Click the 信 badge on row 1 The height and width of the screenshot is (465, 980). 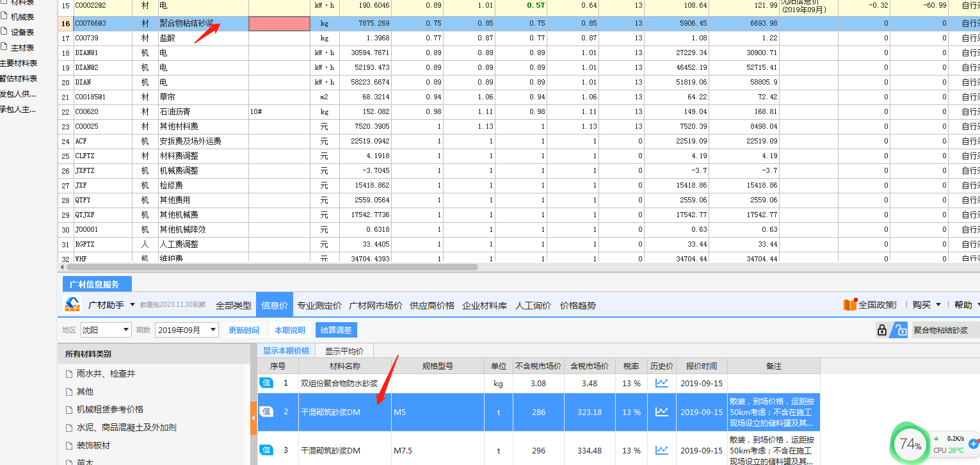point(266,383)
